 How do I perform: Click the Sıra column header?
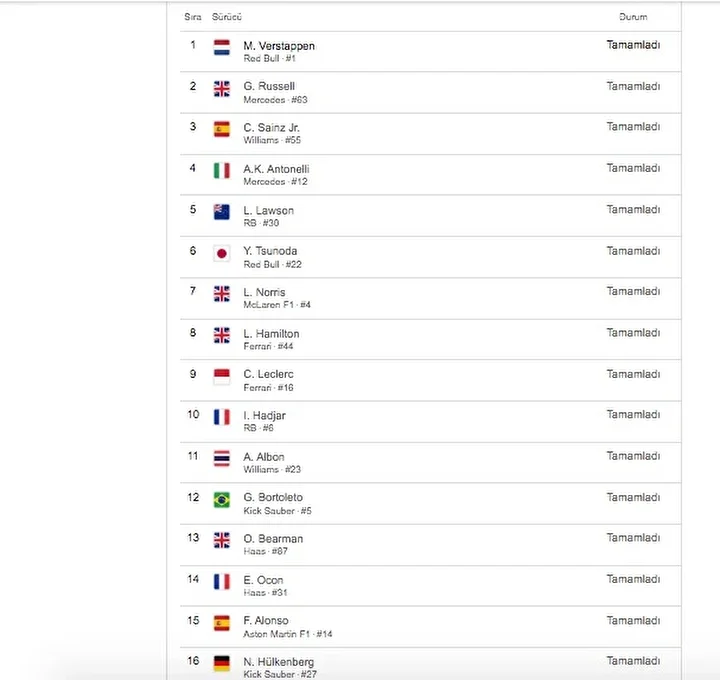click(x=193, y=17)
